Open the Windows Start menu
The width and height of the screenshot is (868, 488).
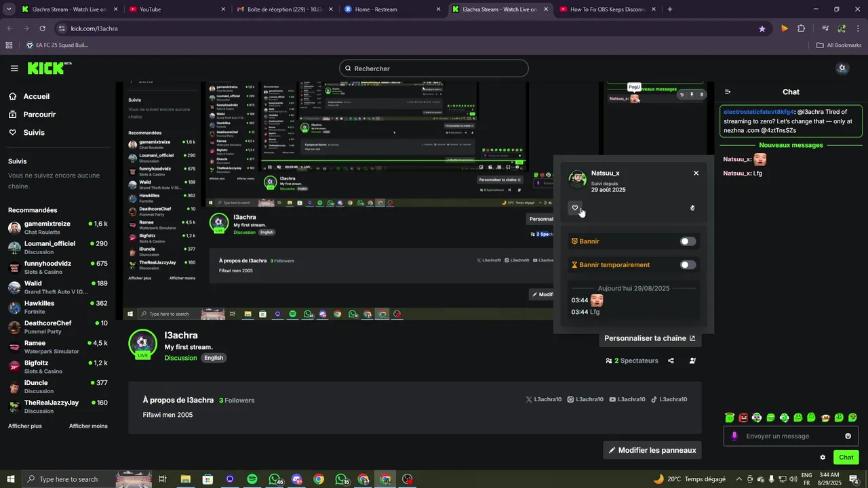click(x=10, y=479)
